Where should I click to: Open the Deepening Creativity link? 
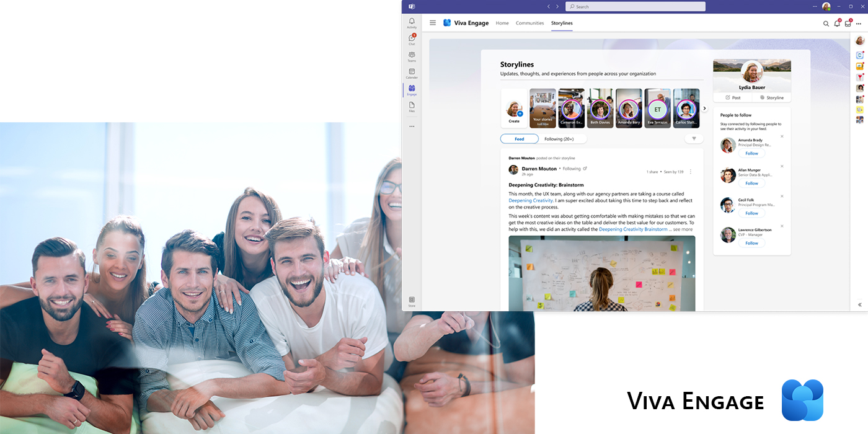tap(531, 200)
